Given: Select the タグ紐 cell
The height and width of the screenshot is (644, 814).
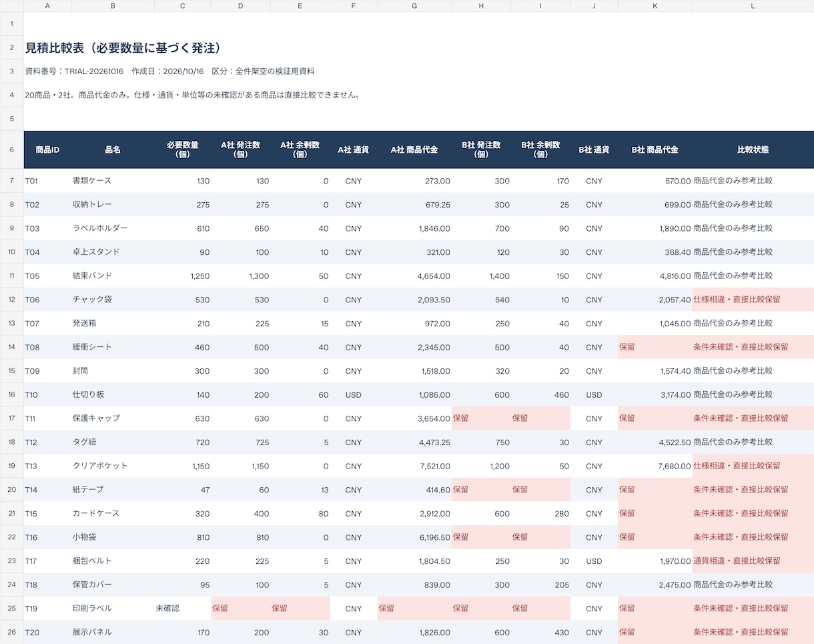Looking at the screenshot, I should click(x=113, y=442).
